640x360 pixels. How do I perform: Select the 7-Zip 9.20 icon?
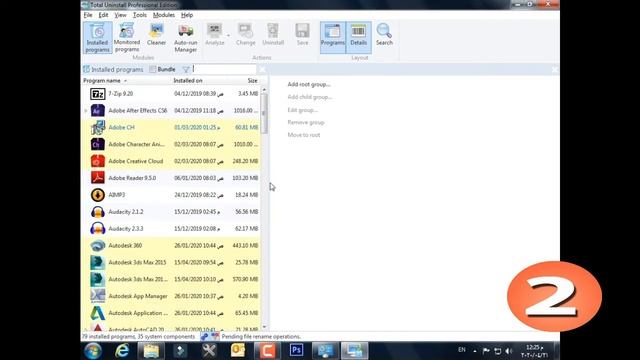click(x=98, y=94)
